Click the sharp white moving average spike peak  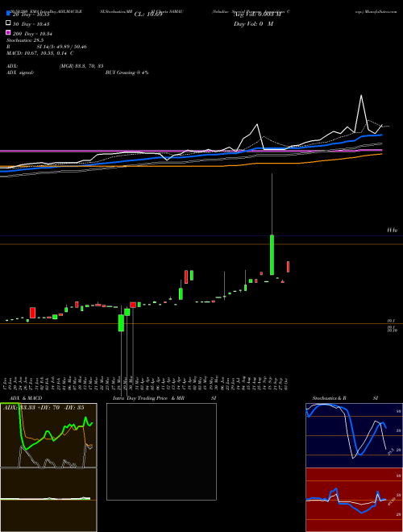[x=361, y=95]
